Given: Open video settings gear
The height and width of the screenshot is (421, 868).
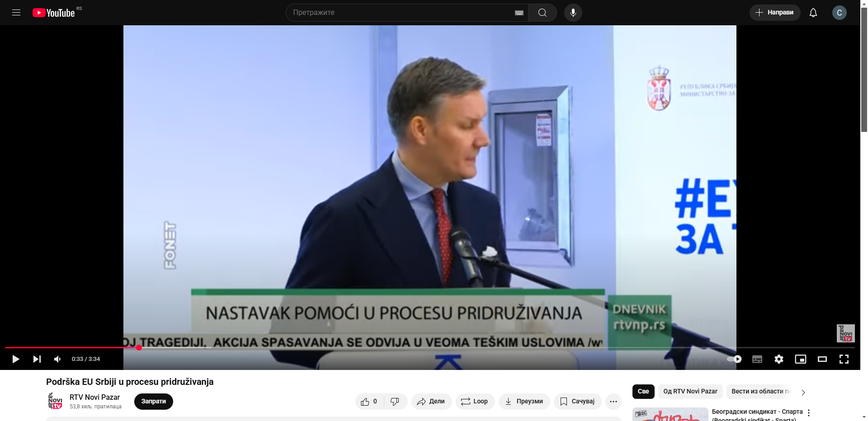Looking at the screenshot, I should [778, 359].
